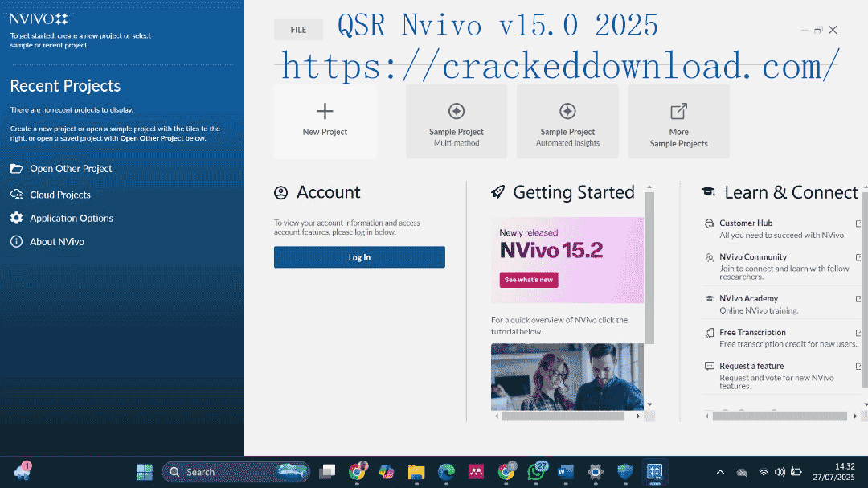Click the external-link icon on More Sample Projects
The height and width of the screenshot is (488, 868).
(x=678, y=111)
